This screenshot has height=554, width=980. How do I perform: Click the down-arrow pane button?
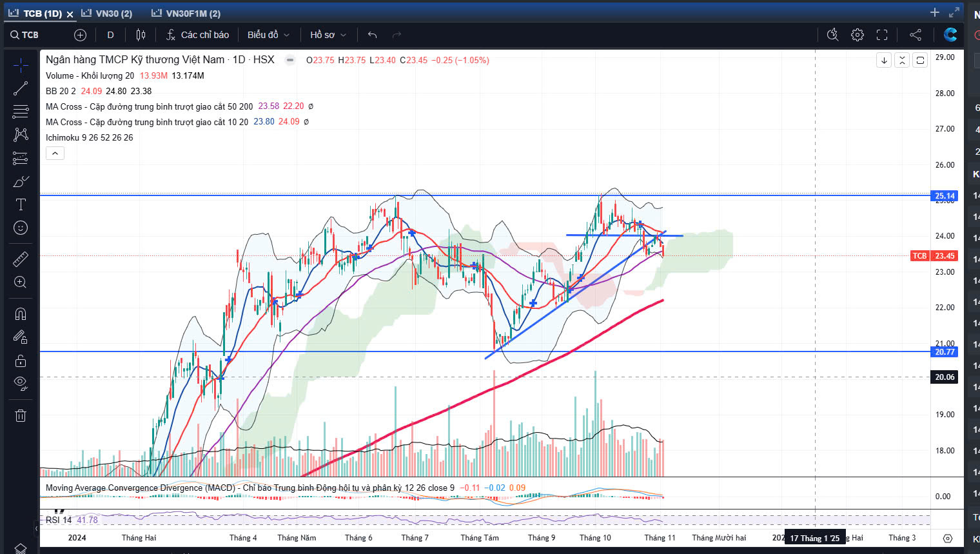click(x=884, y=60)
